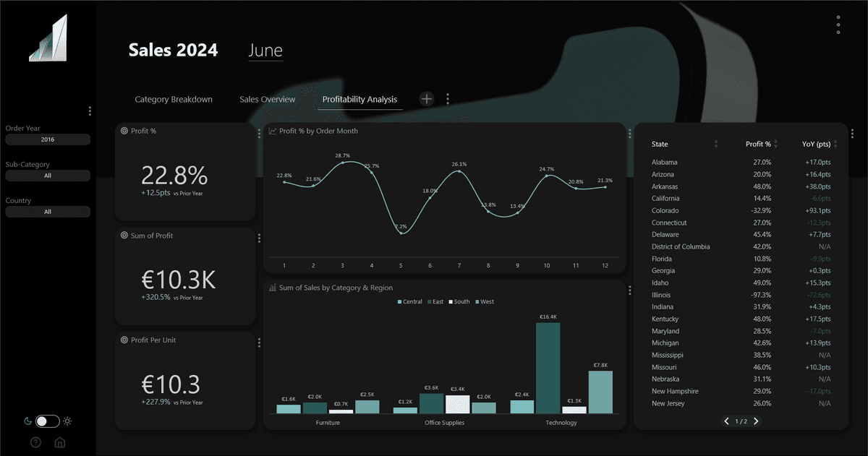The image size is (868, 456).
Task: Open the three-dot menu beside the tabs
Action: point(448,99)
